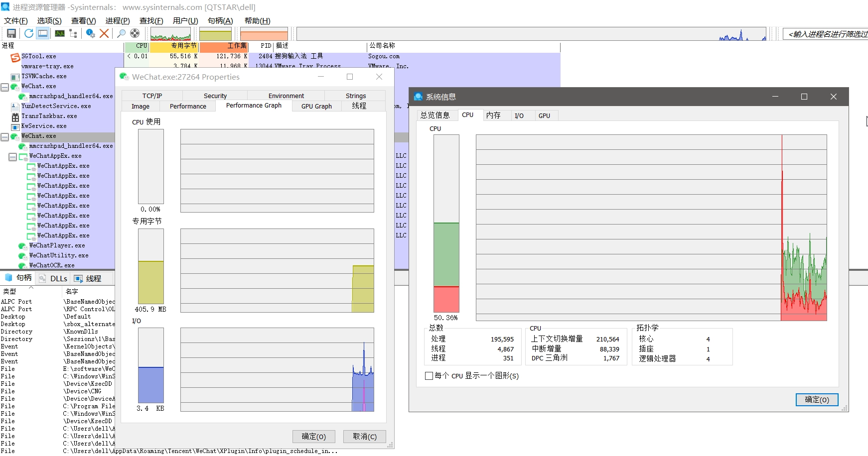Click the CPU usage bar in 系统信息
The width and height of the screenshot is (868, 456).
(446, 224)
